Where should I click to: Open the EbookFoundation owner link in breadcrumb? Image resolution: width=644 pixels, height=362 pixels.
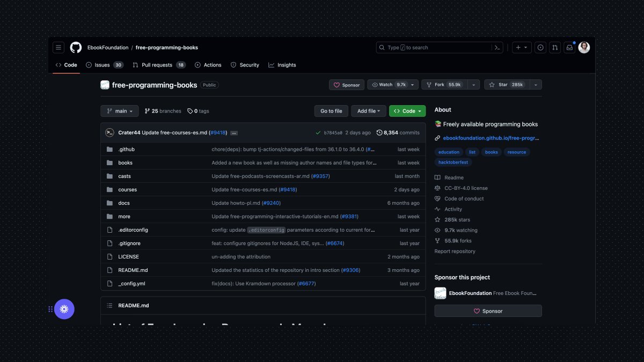click(x=108, y=48)
